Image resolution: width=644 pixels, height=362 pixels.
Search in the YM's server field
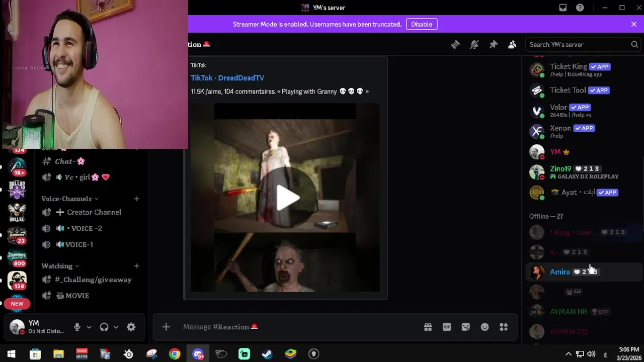pos(583,44)
